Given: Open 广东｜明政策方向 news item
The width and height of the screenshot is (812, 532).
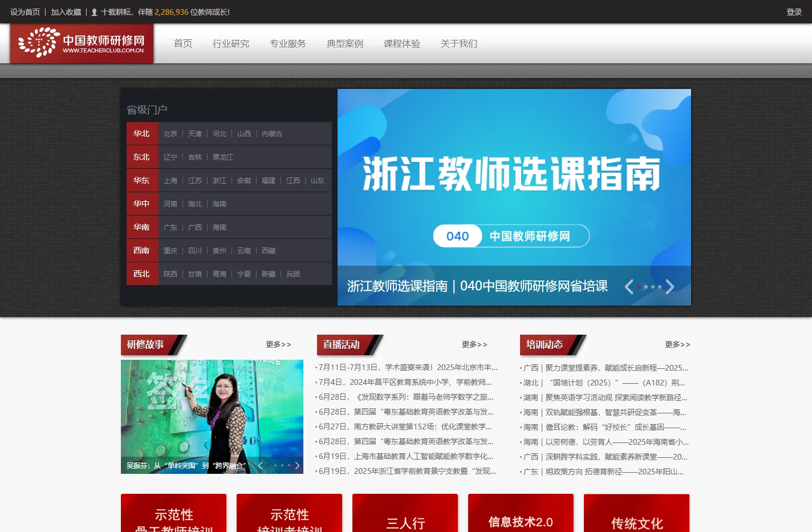Looking at the screenshot, I should [x=603, y=472].
